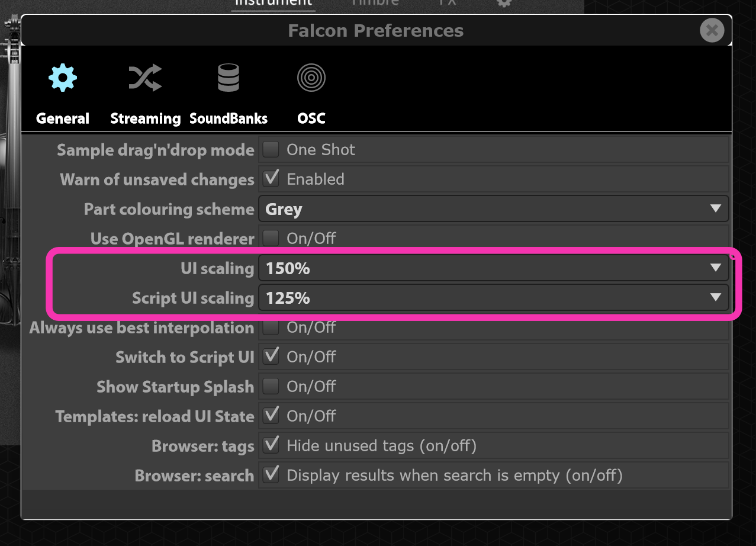Uncheck Switch to Script UI

(271, 356)
